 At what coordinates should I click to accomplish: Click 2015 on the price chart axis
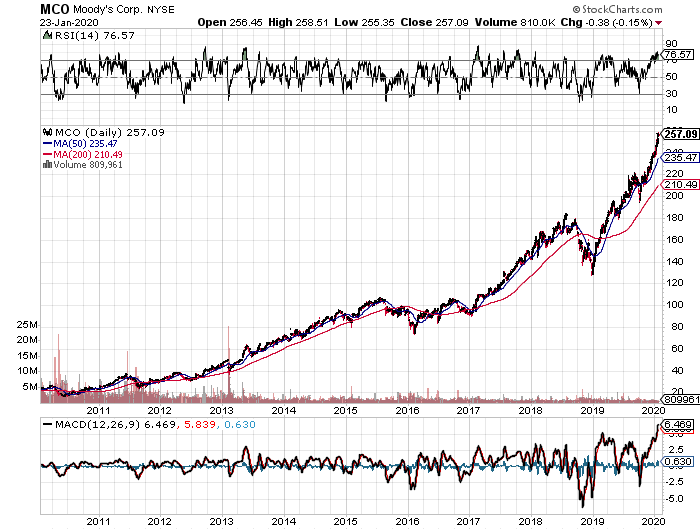346,410
